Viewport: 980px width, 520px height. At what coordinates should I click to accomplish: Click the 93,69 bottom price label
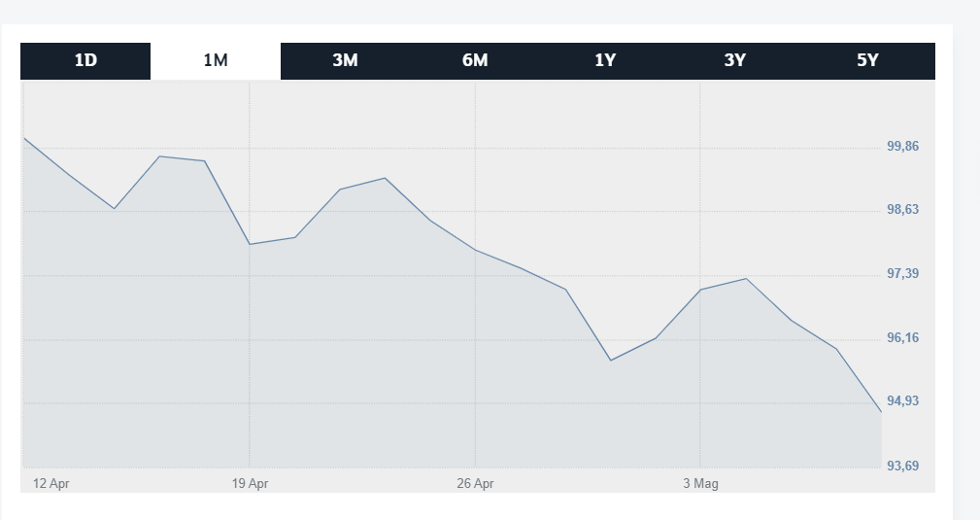point(902,466)
